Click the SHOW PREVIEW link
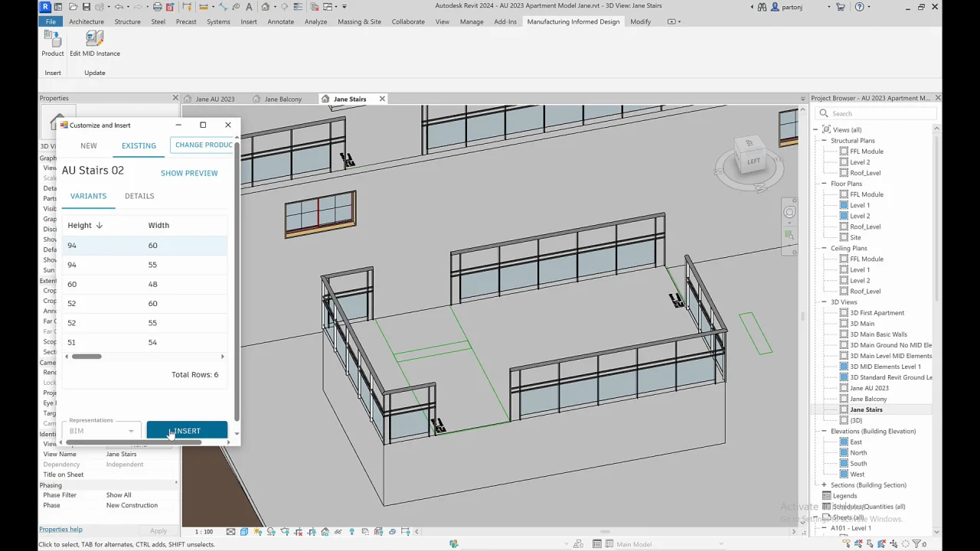 click(189, 173)
